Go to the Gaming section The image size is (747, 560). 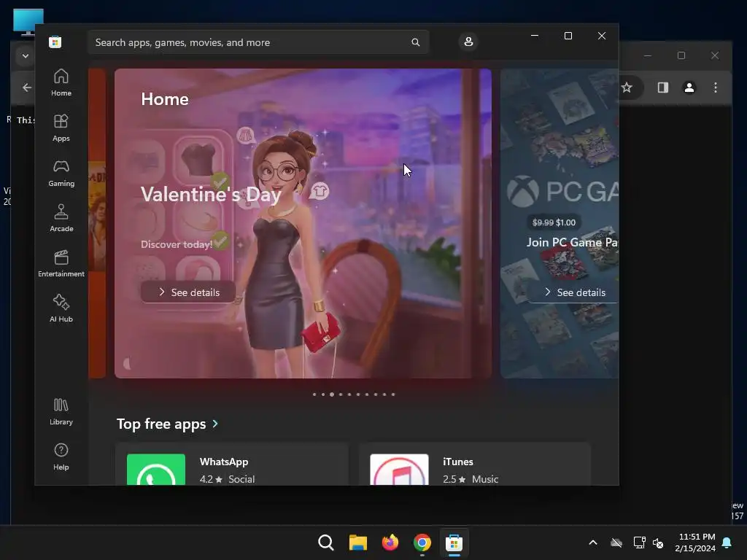tap(61, 174)
